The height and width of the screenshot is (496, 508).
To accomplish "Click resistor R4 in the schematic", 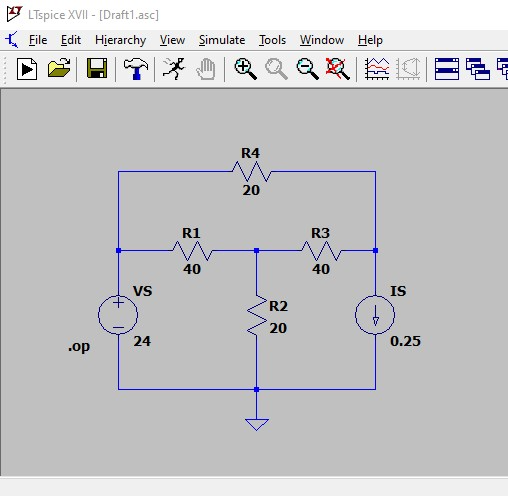I will coord(252,171).
